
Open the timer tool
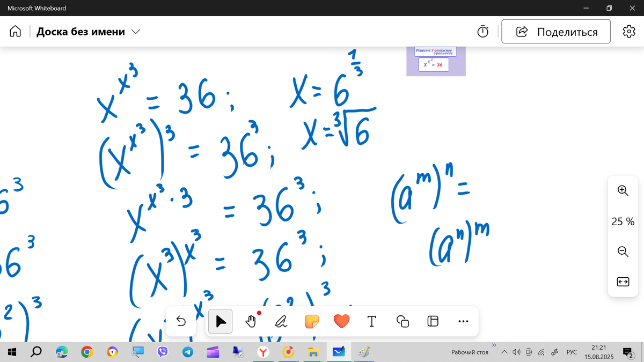coord(483,32)
